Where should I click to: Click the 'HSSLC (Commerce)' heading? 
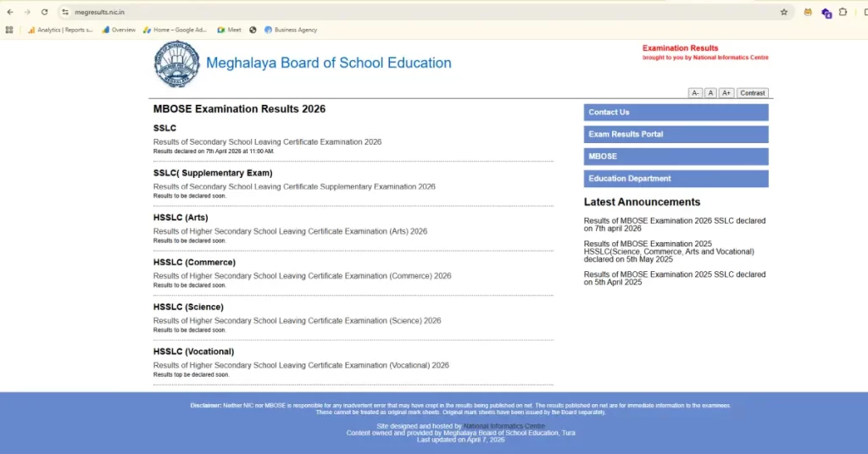194,263
